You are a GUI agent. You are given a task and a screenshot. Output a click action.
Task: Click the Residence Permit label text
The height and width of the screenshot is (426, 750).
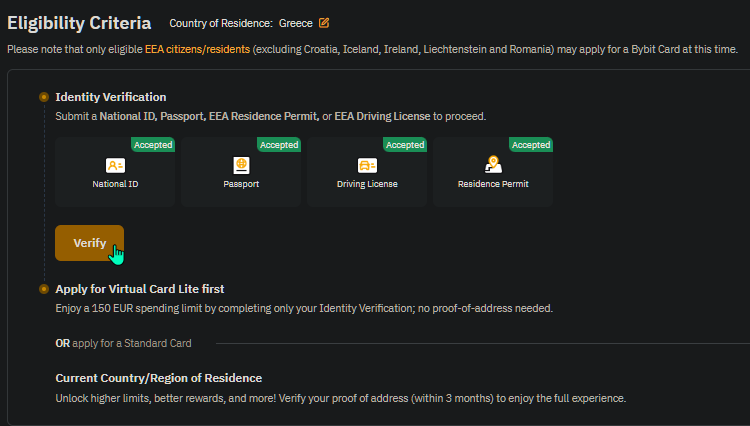493,184
